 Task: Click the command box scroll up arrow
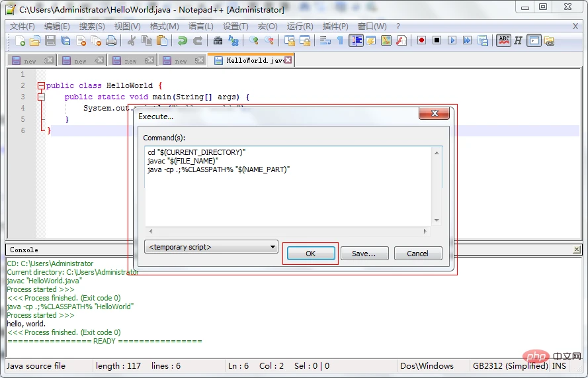[437, 152]
